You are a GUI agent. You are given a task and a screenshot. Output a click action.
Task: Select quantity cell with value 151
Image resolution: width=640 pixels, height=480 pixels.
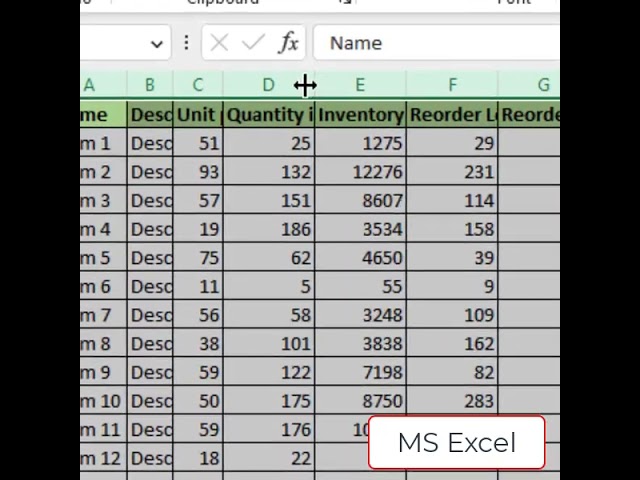[x=269, y=200]
